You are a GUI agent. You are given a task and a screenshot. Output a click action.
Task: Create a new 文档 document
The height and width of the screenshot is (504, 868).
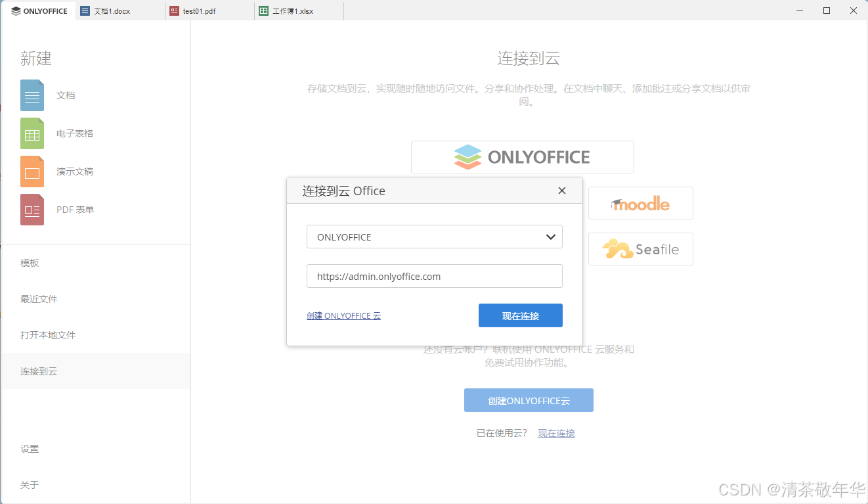pos(66,95)
